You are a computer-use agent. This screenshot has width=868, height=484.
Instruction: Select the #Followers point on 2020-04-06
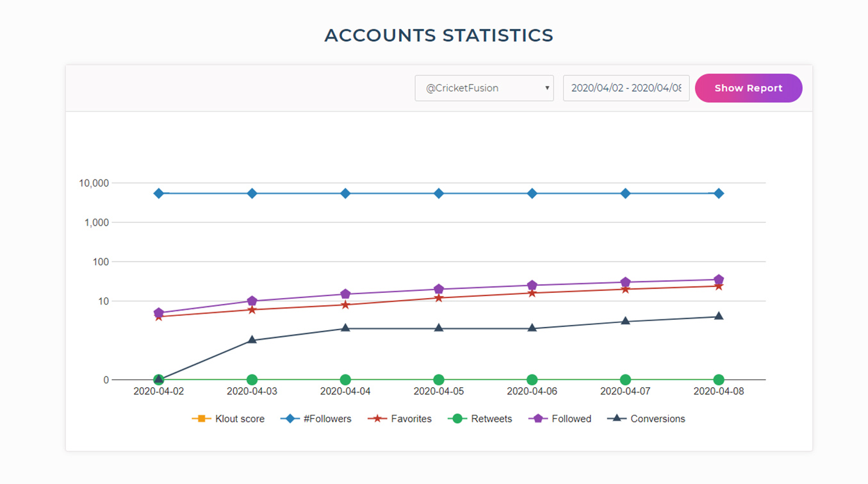point(532,192)
